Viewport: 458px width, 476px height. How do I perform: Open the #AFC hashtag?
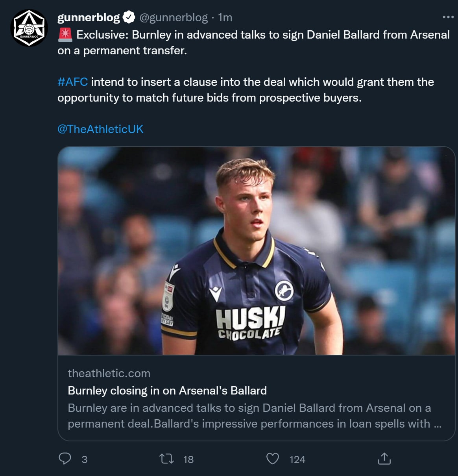click(x=72, y=82)
